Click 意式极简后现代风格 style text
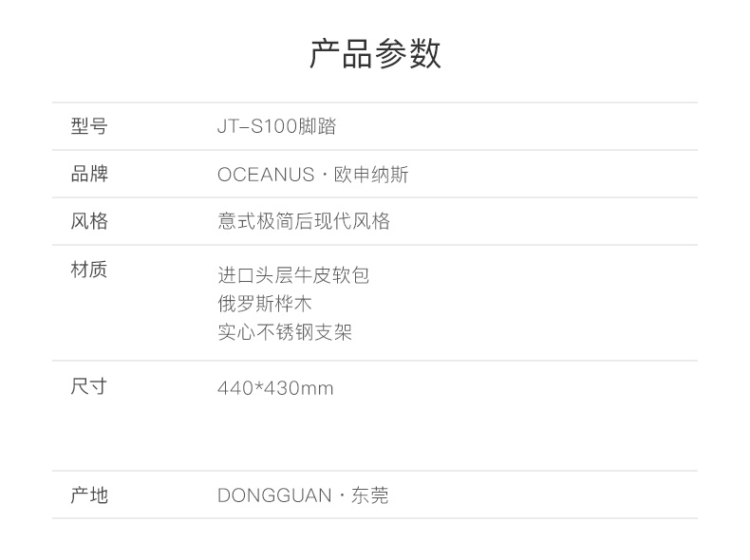750x560 pixels. (x=304, y=221)
